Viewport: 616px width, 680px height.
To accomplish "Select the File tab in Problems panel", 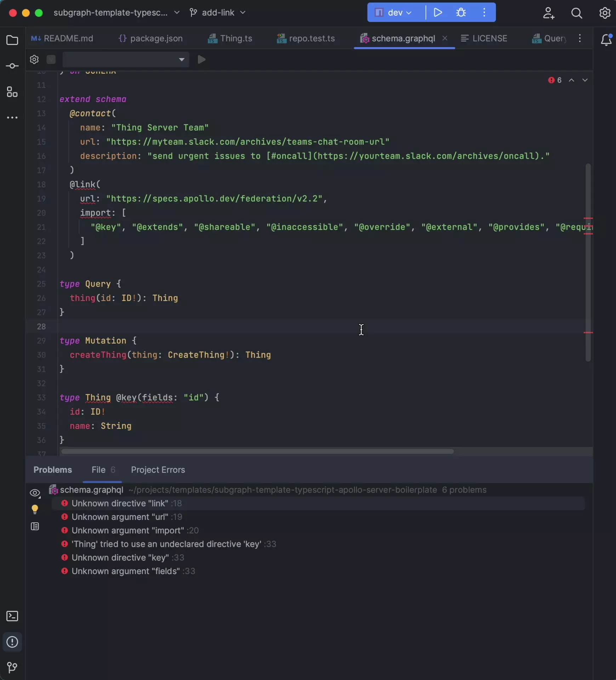I will pos(103,470).
